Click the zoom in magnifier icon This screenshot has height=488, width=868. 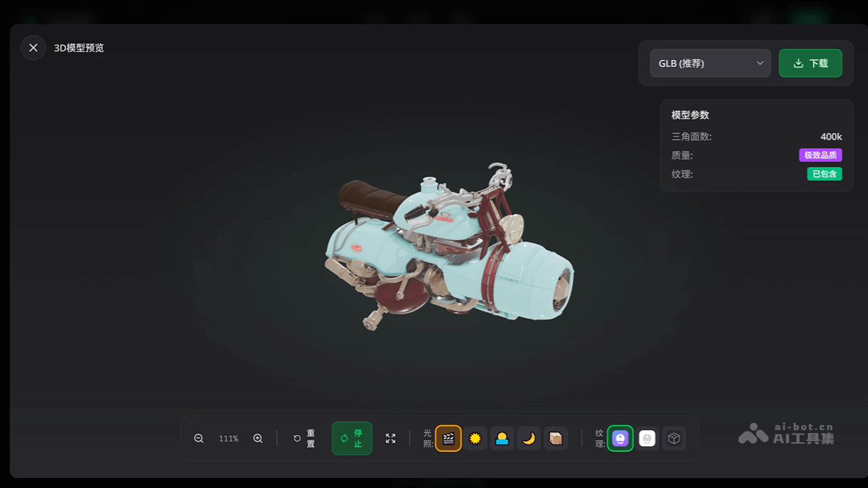coord(258,439)
